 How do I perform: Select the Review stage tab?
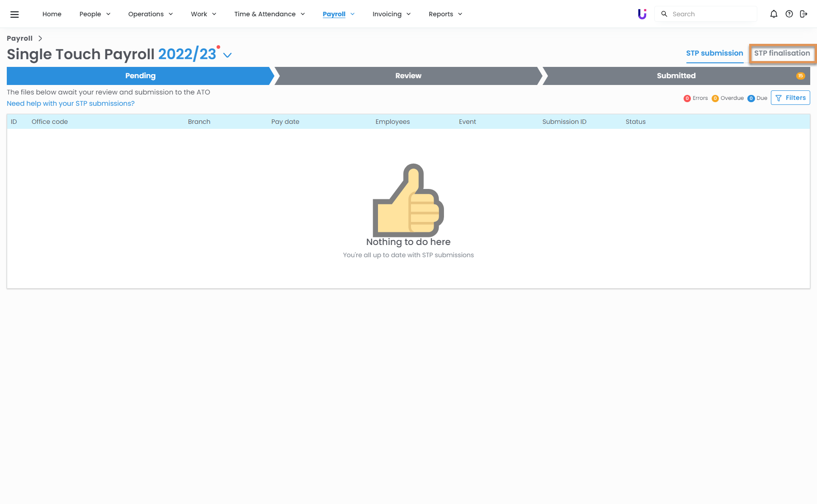tap(408, 76)
